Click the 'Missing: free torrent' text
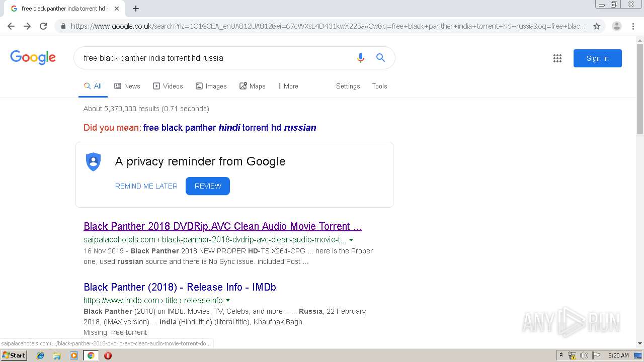The image size is (644, 362). (x=115, y=332)
